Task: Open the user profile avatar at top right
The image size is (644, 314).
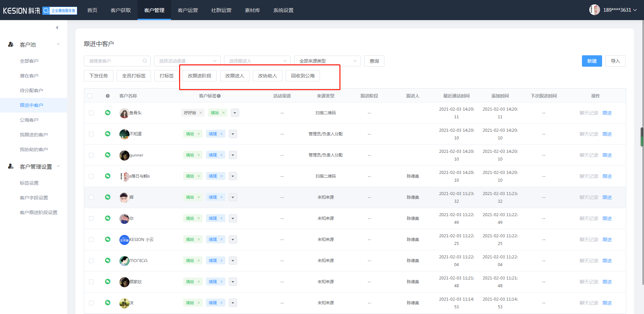Action: tap(594, 10)
